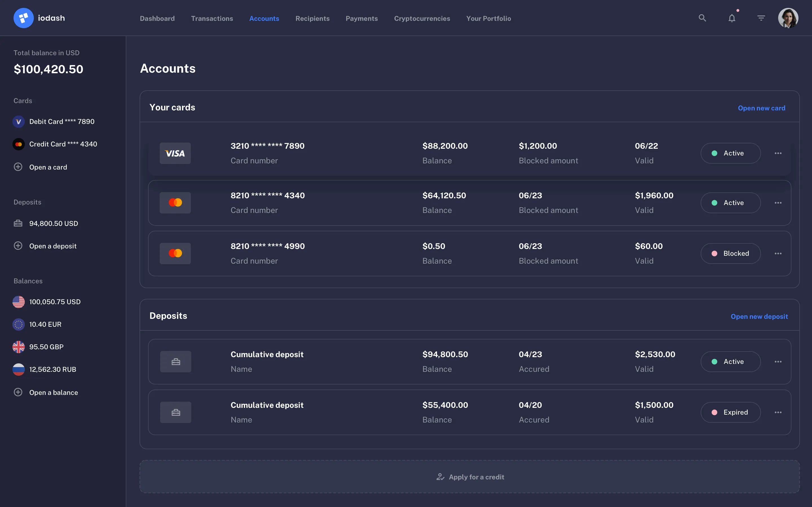Viewport: 812px width, 507px height.
Task: Open your profile avatar picture
Action: pos(788,18)
